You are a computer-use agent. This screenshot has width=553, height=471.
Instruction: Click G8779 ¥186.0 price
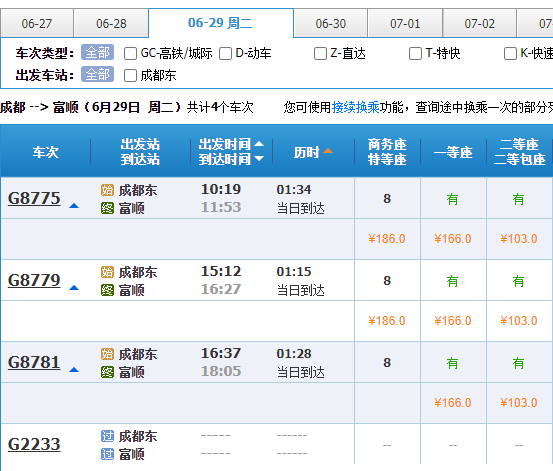(x=387, y=321)
